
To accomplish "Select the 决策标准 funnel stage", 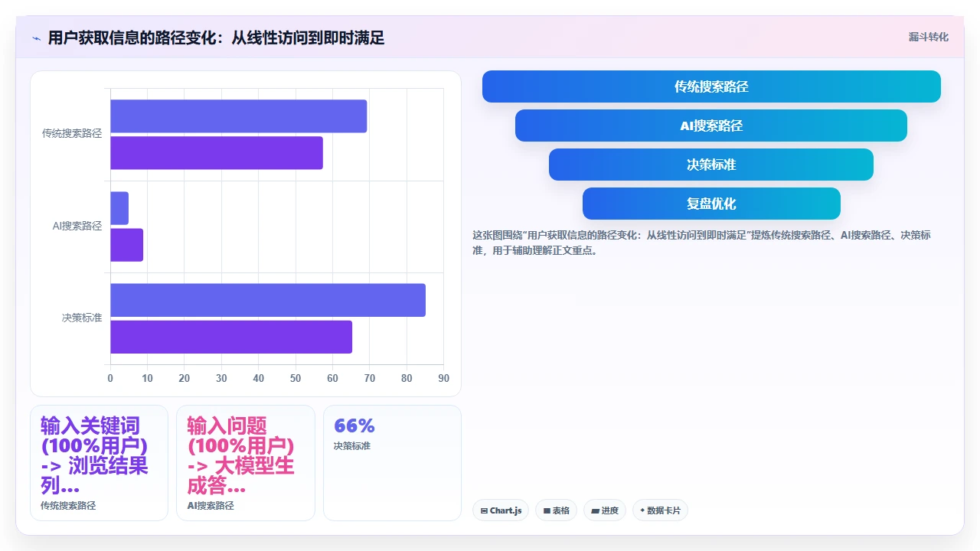I will (x=711, y=165).
